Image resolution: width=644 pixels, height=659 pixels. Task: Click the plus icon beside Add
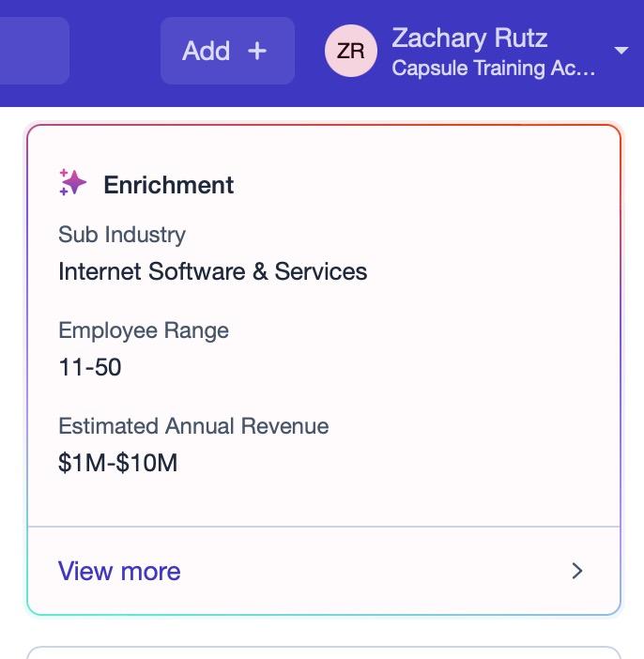pos(257,51)
